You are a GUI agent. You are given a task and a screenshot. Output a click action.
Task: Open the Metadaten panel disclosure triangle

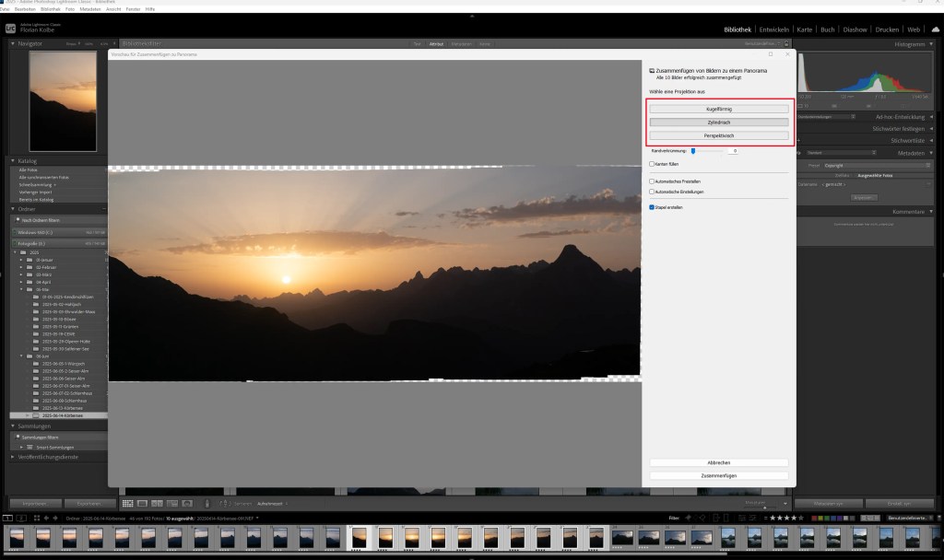tap(933, 152)
